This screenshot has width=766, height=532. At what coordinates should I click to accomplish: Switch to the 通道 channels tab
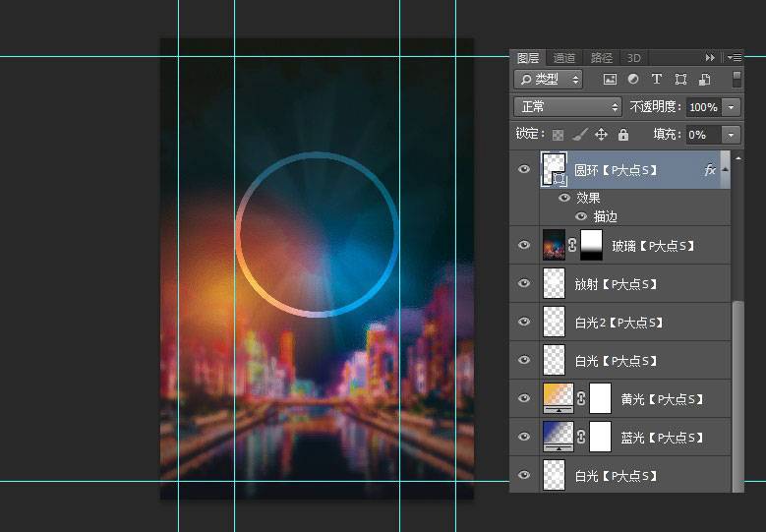point(564,58)
